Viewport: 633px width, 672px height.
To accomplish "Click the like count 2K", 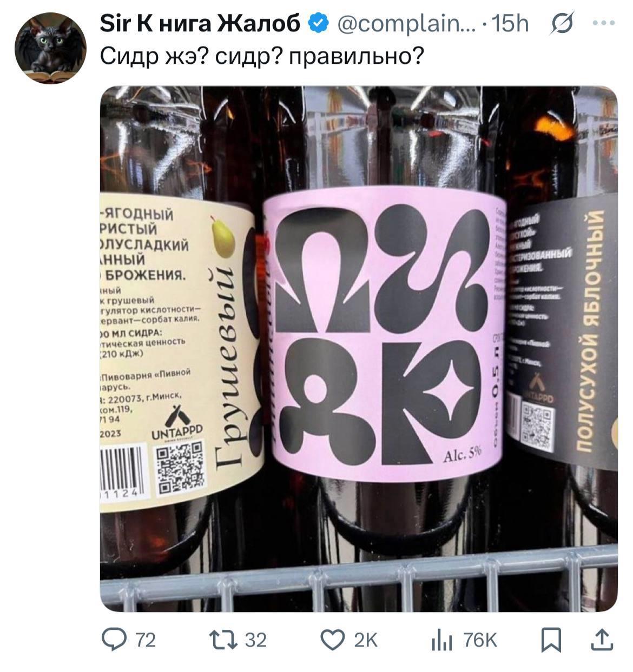I will (365, 640).
